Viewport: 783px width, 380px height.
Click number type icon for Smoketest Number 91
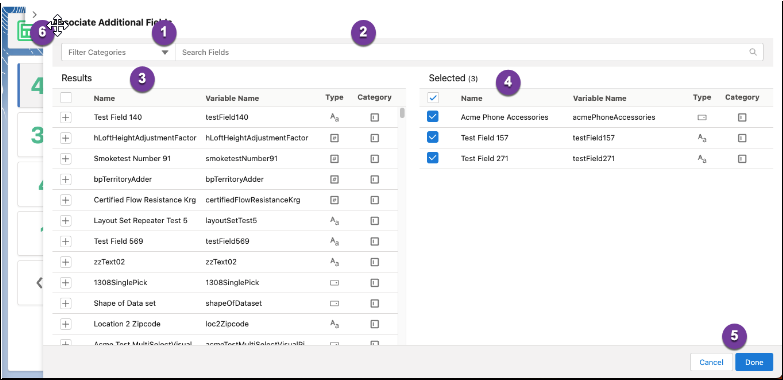[x=335, y=158]
